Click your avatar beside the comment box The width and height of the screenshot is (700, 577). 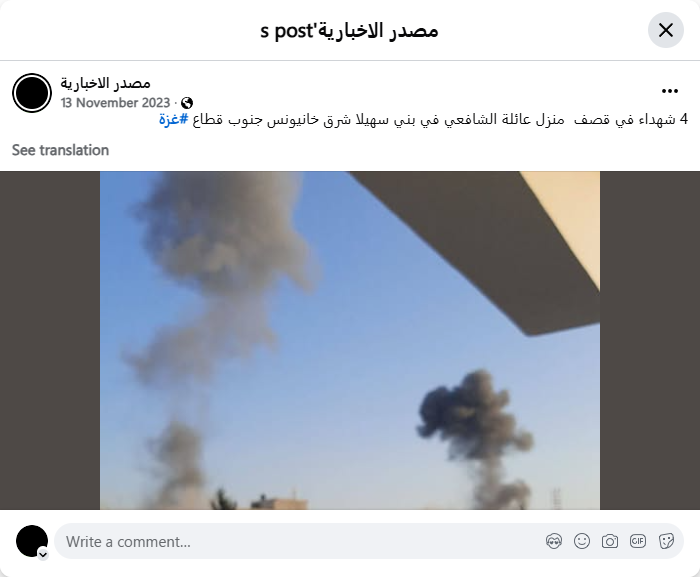click(32, 541)
